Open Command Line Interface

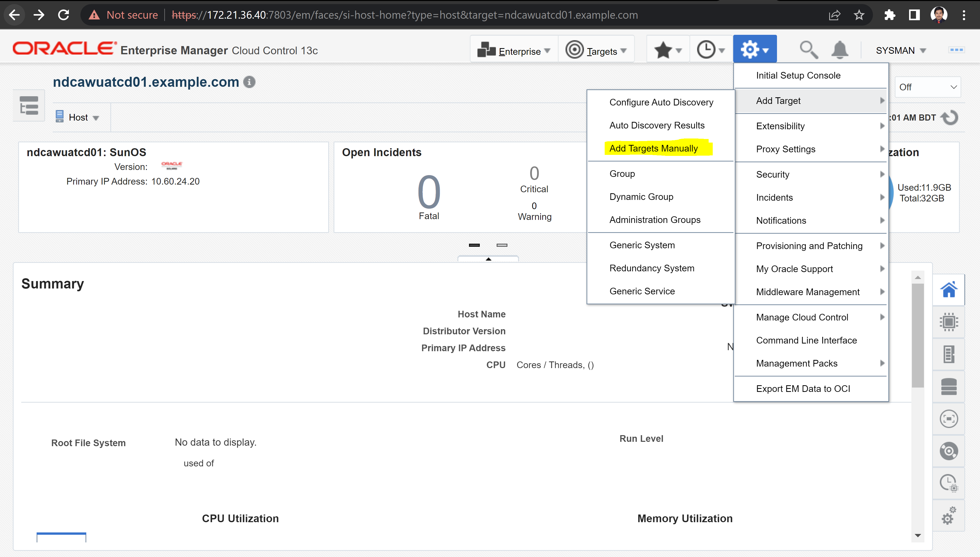click(811, 340)
